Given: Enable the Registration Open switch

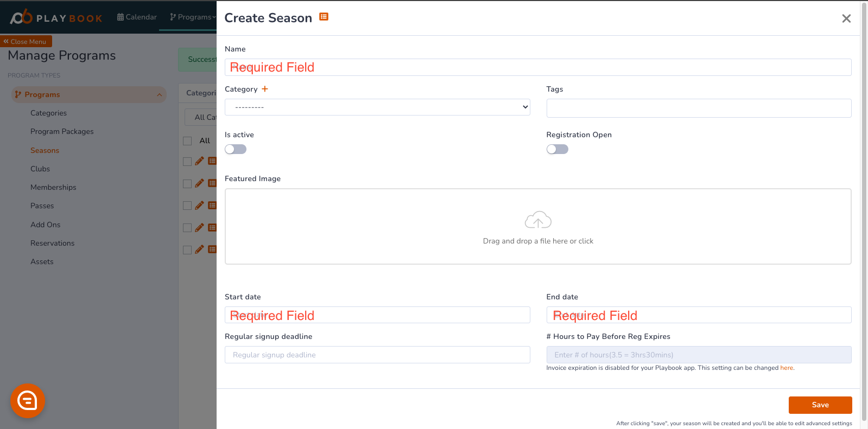Looking at the screenshot, I should pos(557,149).
